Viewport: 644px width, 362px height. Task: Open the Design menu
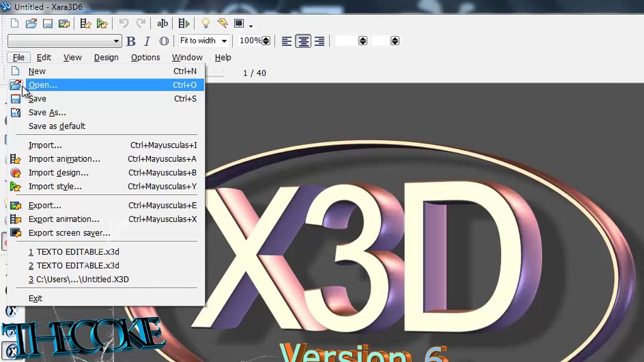[x=106, y=57]
